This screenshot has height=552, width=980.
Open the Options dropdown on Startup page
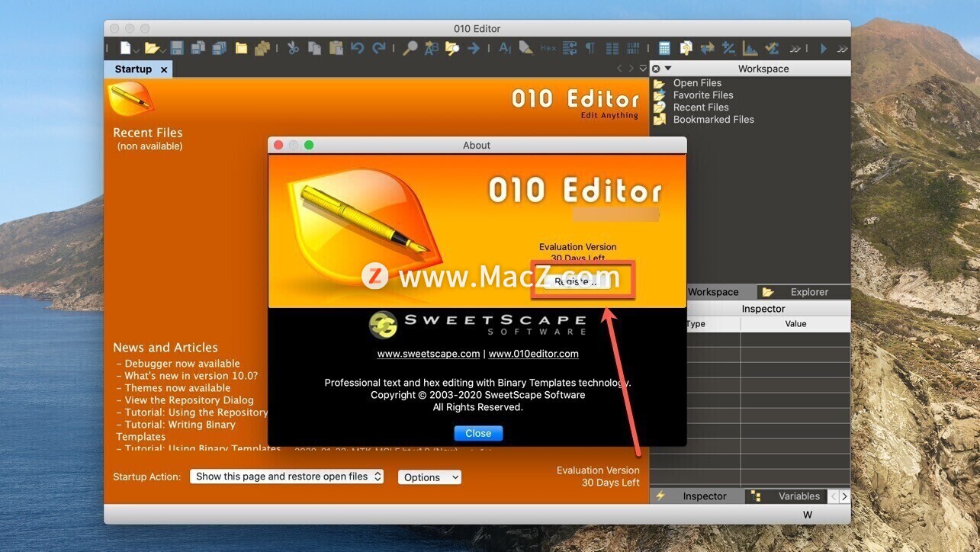429,477
